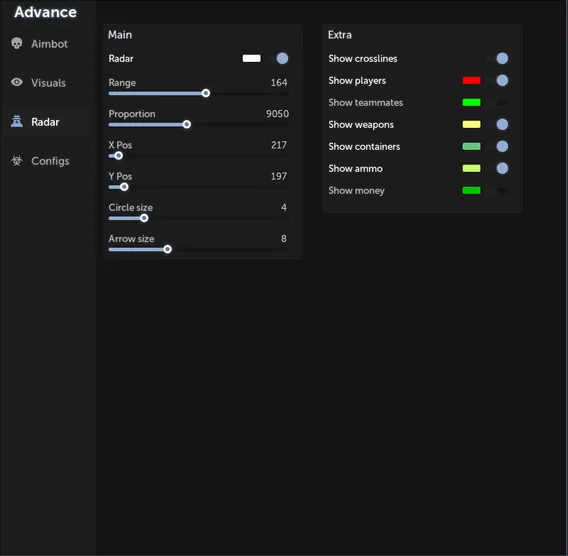Click the Proportion value 9050

point(277,114)
